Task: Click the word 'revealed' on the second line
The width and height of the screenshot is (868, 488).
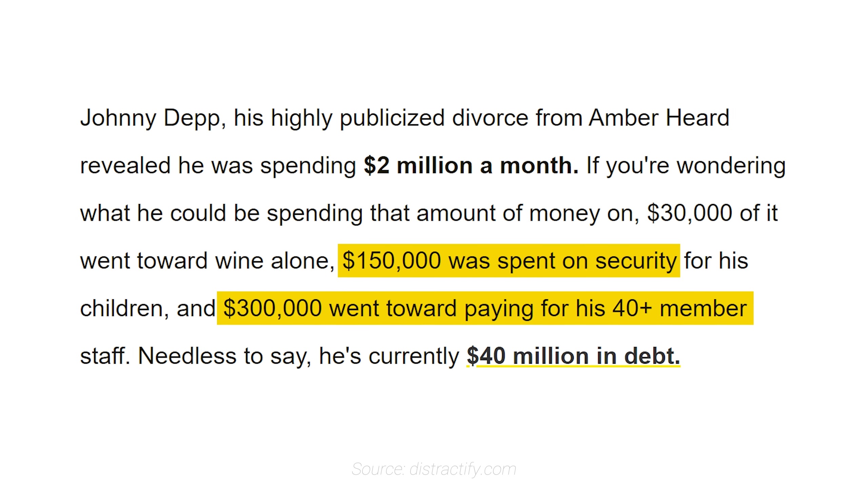Action: click(x=125, y=165)
